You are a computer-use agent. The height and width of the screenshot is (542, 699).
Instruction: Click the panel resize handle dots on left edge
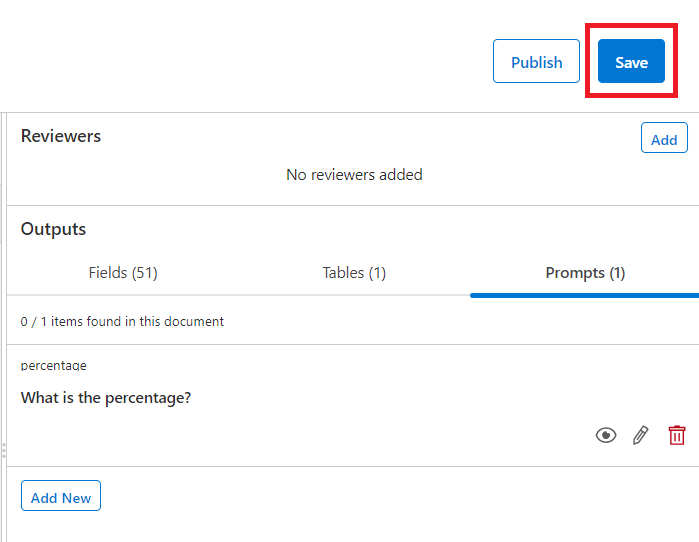click(x=3, y=449)
